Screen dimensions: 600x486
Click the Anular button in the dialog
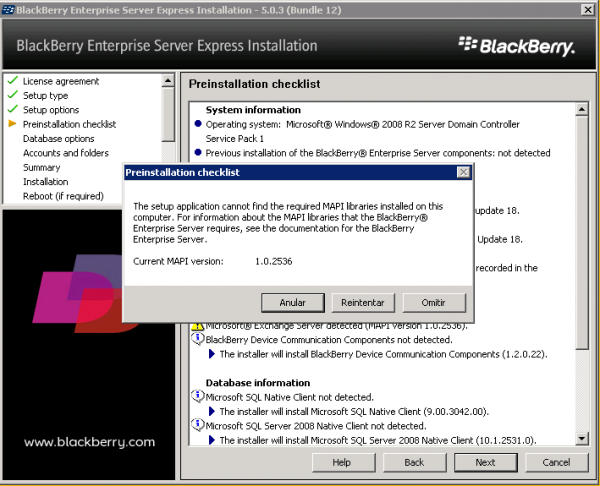[x=293, y=303]
